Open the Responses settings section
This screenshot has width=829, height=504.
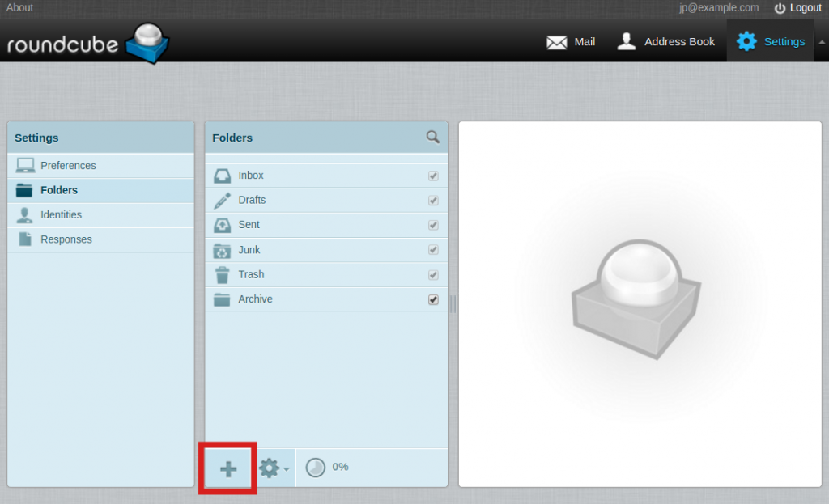tap(101, 239)
